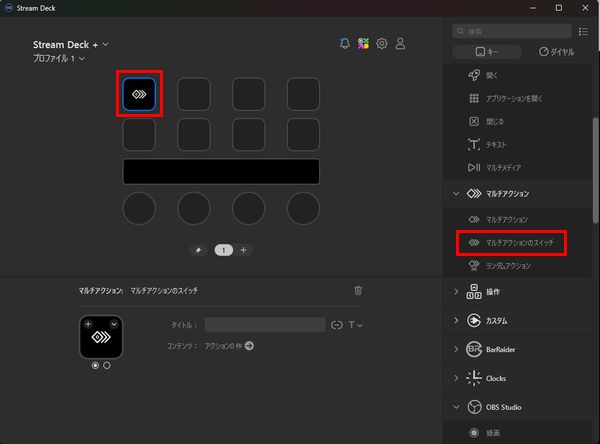Click the アクション0 件 contents text

point(223,346)
